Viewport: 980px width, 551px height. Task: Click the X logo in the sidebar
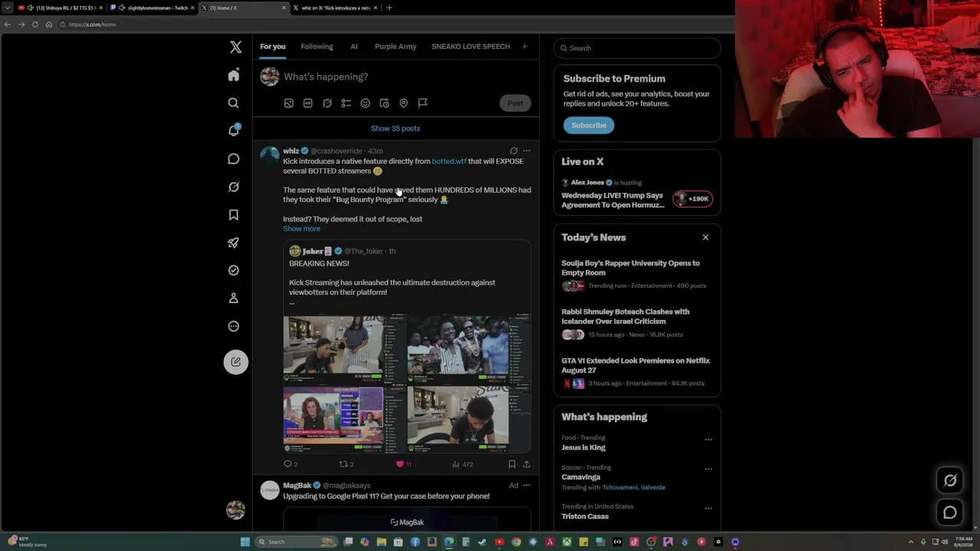[236, 47]
